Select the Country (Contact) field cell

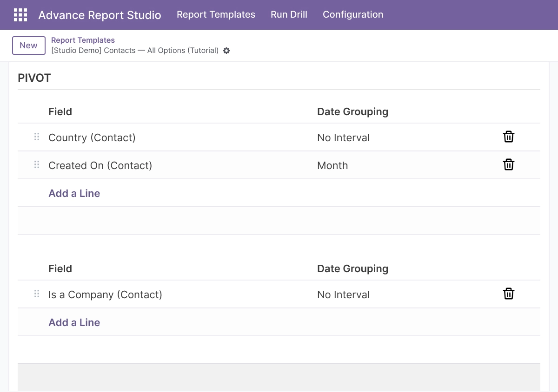[x=92, y=137]
